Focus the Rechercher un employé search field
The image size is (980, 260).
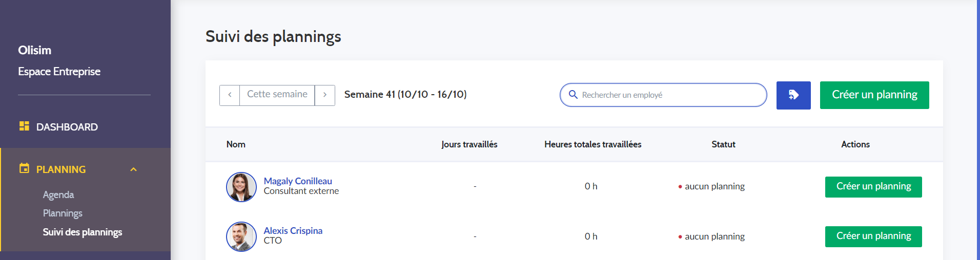click(663, 95)
